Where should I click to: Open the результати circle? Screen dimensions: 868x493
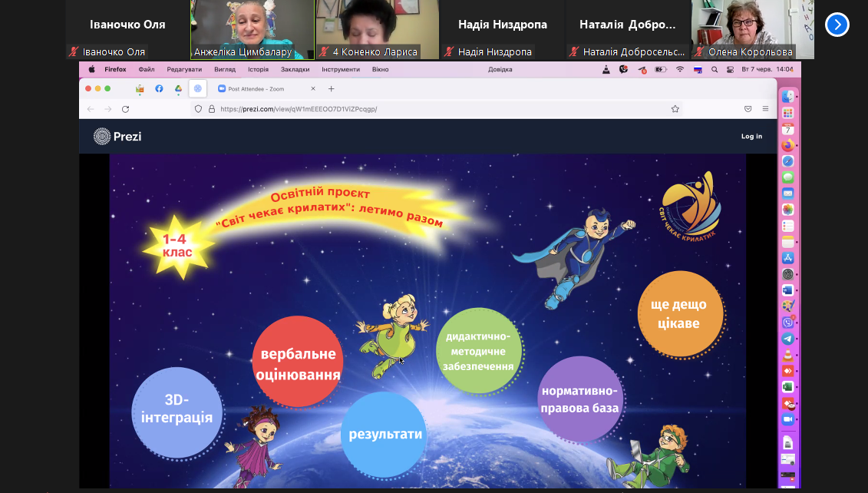pos(384,435)
